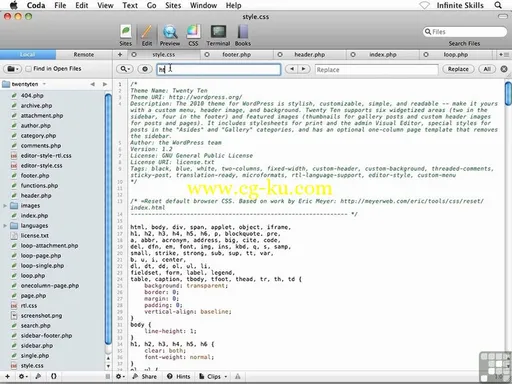Open the folder path popup button
The width and height of the screenshot is (512, 384).
(13, 69)
